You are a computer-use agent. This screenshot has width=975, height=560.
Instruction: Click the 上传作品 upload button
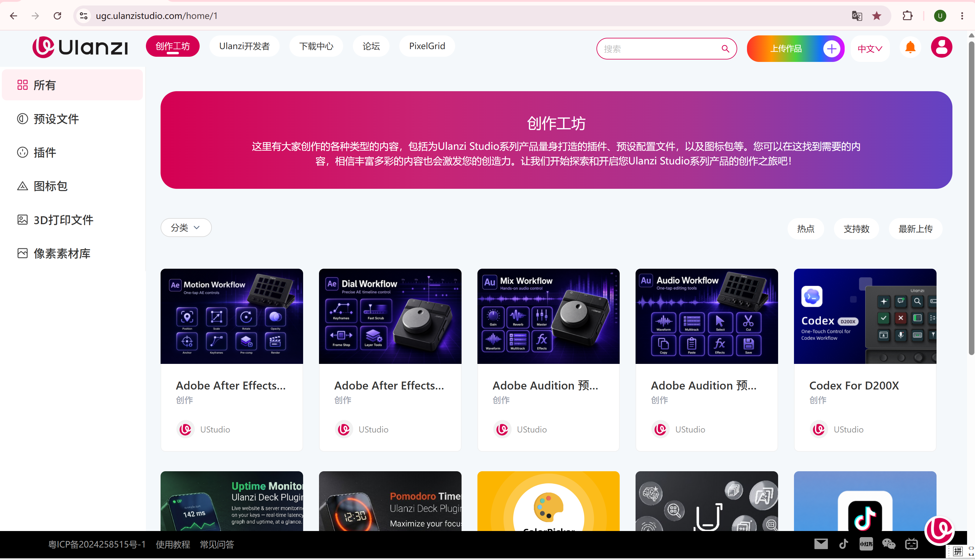[x=795, y=49]
